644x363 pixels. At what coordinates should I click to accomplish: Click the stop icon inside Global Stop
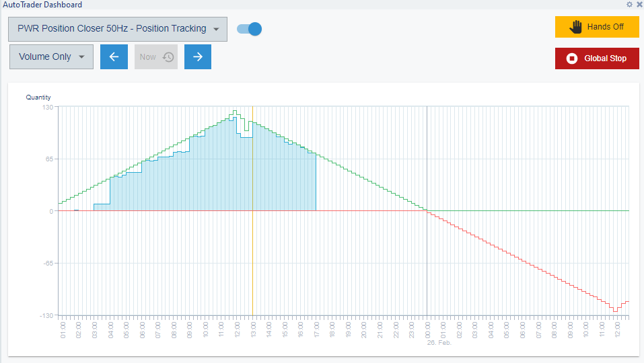[x=572, y=58]
